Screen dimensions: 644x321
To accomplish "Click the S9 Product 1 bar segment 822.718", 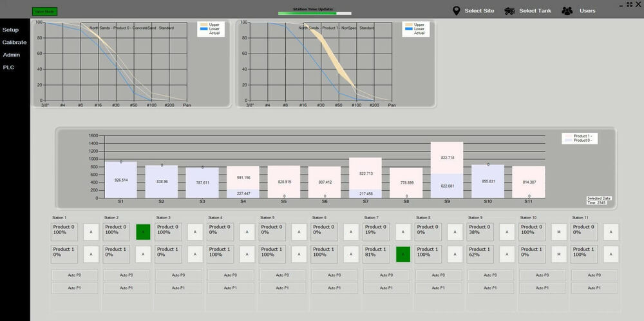I will click(x=448, y=158).
